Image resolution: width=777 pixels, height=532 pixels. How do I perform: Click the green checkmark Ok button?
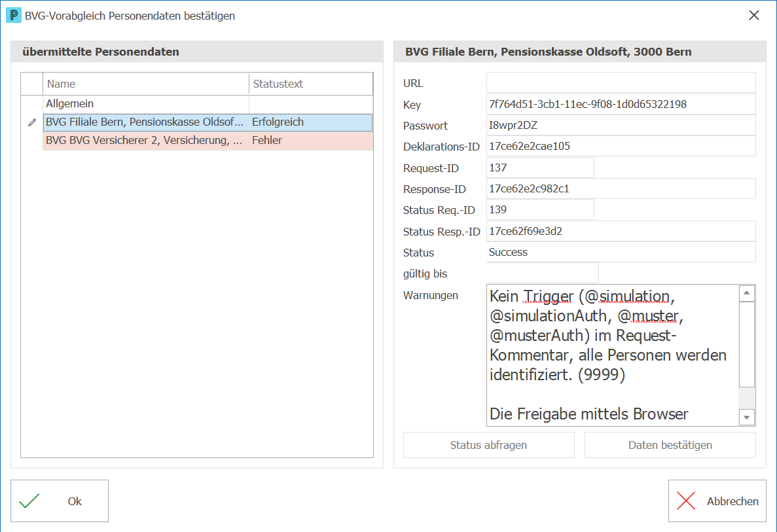(60, 501)
